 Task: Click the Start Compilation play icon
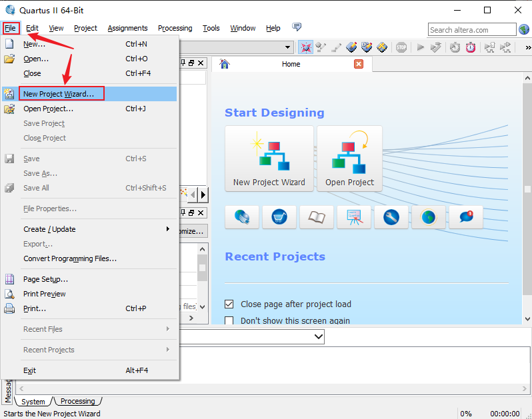pos(421,47)
